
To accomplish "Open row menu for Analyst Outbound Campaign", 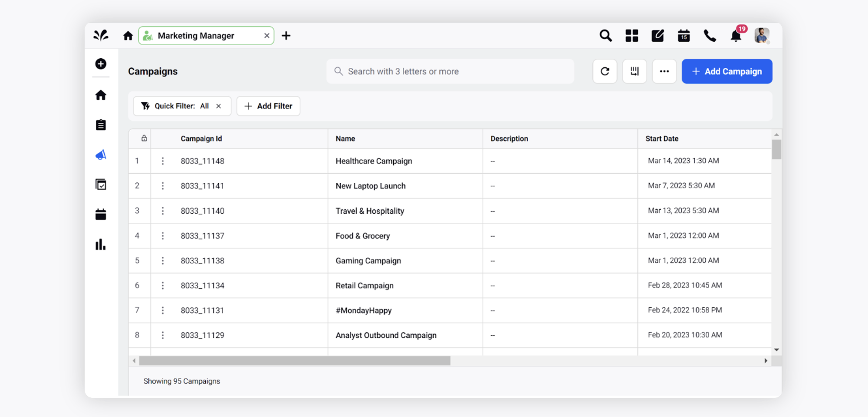I will [x=163, y=335].
